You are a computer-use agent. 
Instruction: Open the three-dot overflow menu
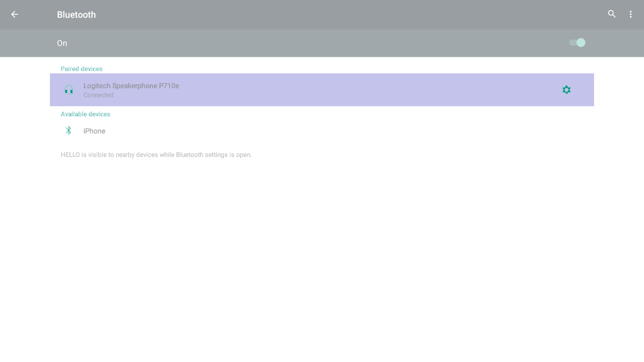pyautogui.click(x=631, y=14)
